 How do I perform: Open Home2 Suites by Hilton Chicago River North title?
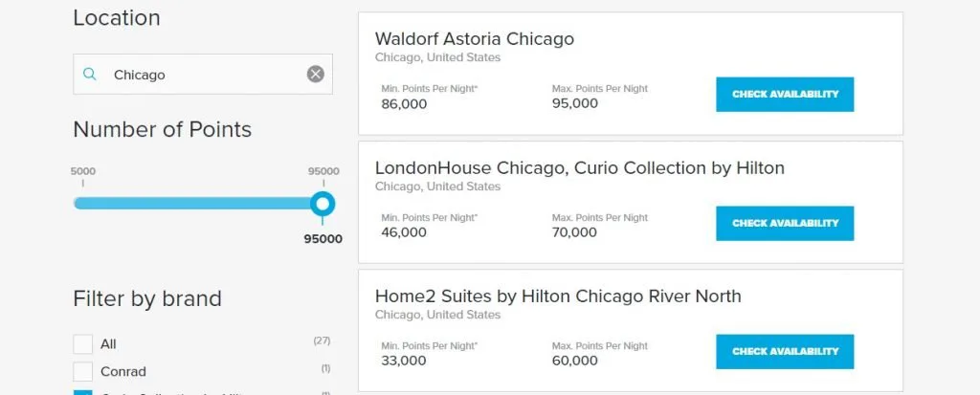558,296
